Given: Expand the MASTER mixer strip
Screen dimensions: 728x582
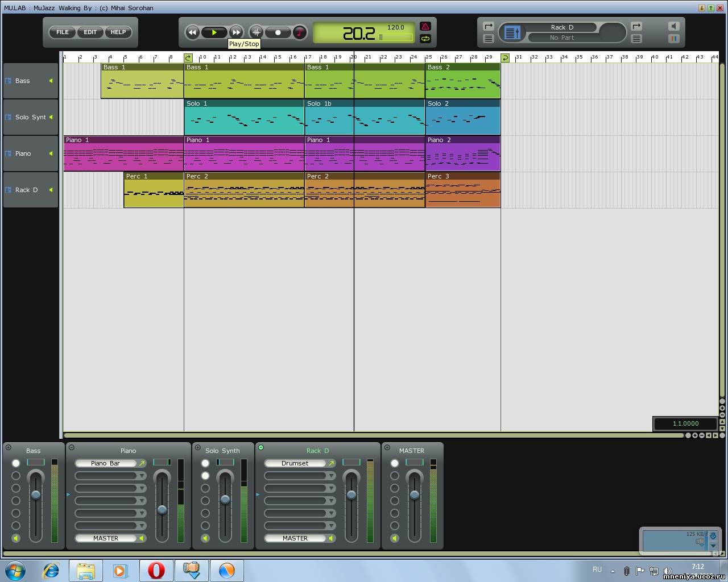Looking at the screenshot, I should point(387,448).
